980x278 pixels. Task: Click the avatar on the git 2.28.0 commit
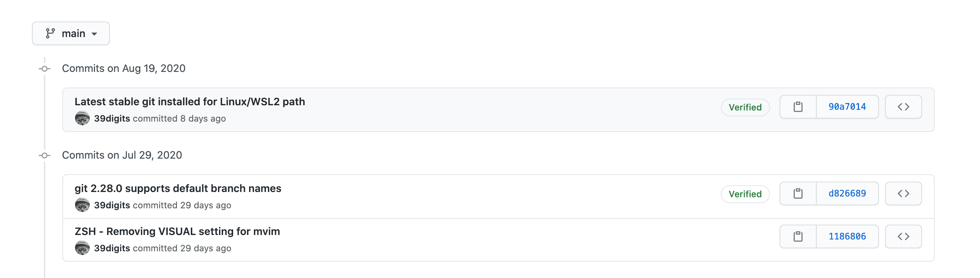coord(82,205)
